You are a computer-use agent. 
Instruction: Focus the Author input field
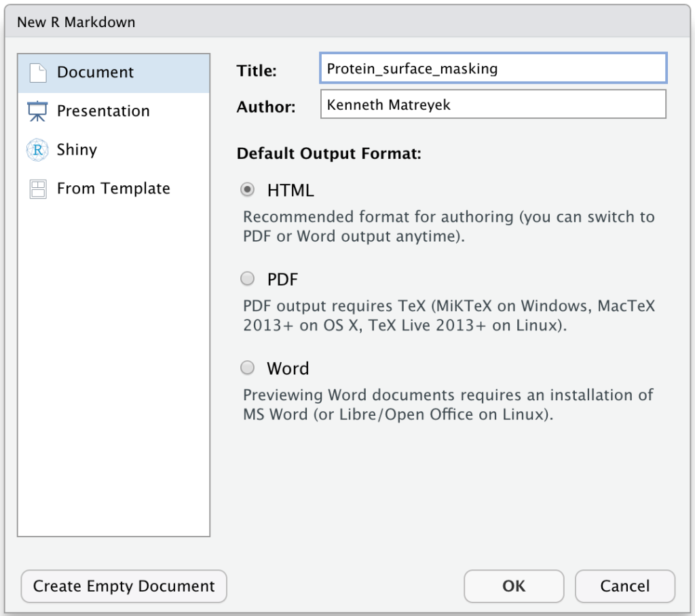point(493,104)
